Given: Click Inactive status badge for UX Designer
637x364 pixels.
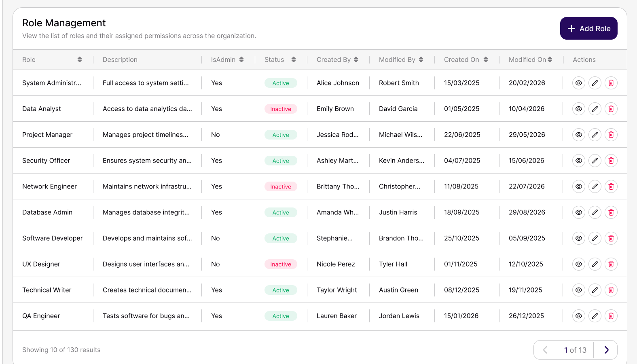Looking at the screenshot, I should pos(281,264).
